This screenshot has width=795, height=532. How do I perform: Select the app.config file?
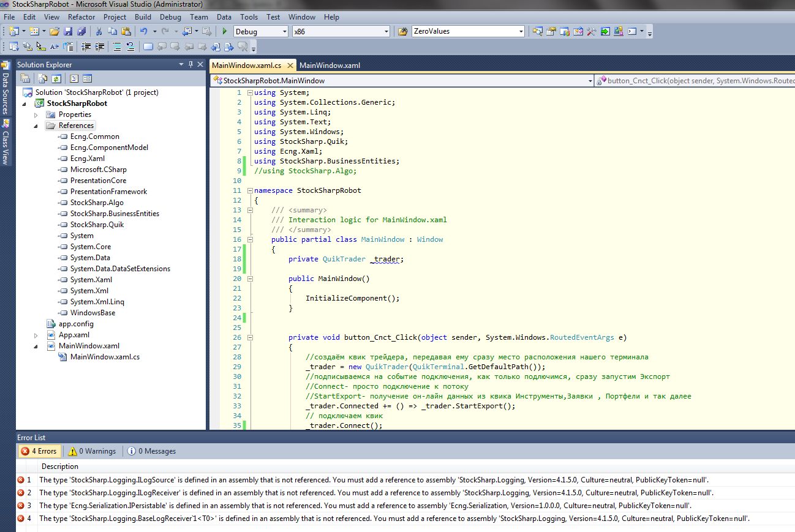pos(76,324)
